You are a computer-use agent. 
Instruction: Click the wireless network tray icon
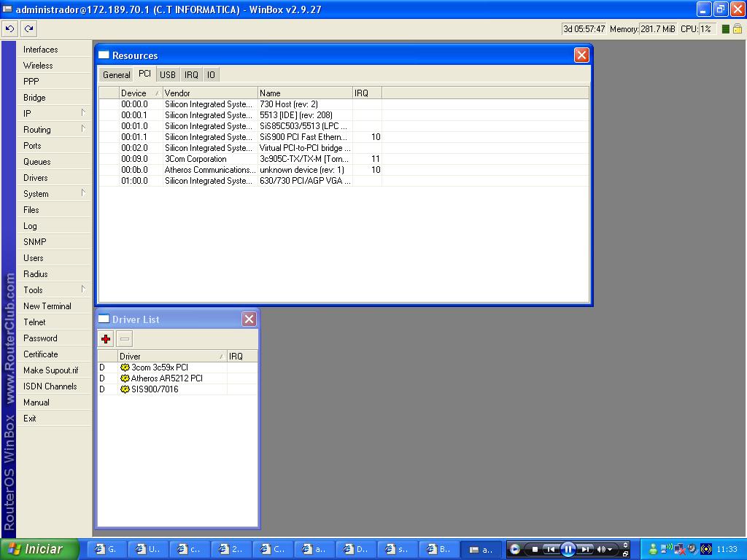pos(667,549)
